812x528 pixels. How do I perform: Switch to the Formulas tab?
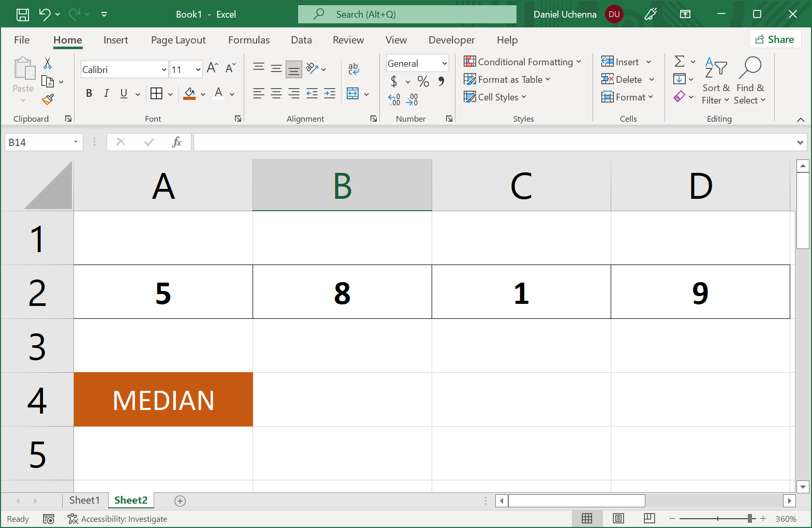249,40
